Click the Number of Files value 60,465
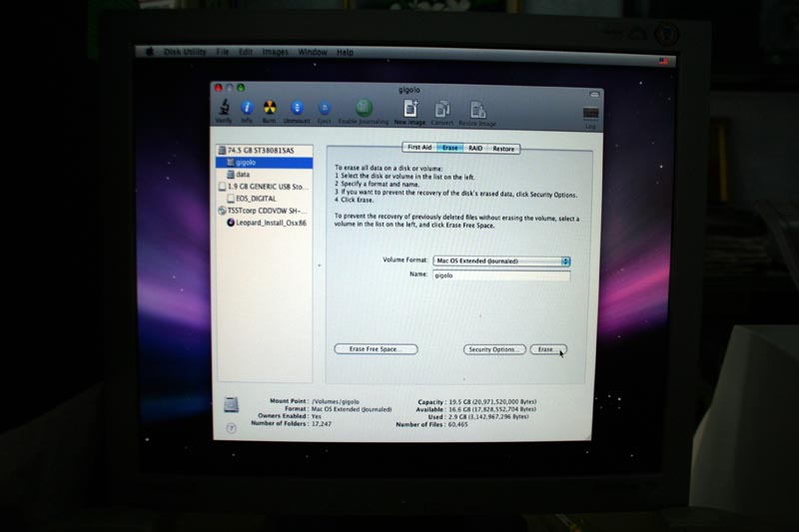Image resolution: width=799 pixels, height=532 pixels. tap(458, 424)
